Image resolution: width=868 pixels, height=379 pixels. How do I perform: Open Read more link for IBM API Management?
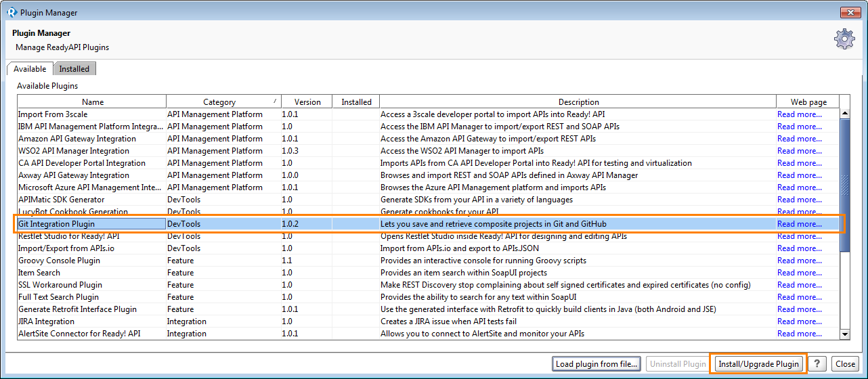pos(800,127)
